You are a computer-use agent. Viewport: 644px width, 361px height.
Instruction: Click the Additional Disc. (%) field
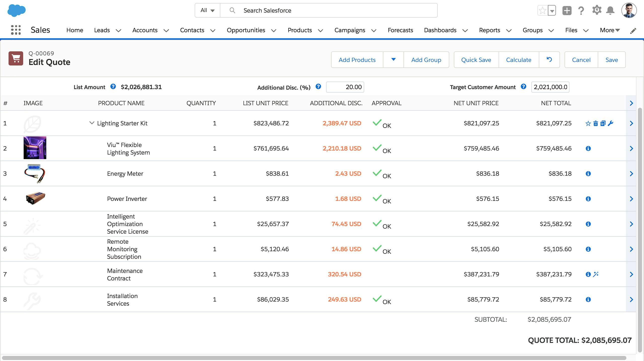coord(345,87)
